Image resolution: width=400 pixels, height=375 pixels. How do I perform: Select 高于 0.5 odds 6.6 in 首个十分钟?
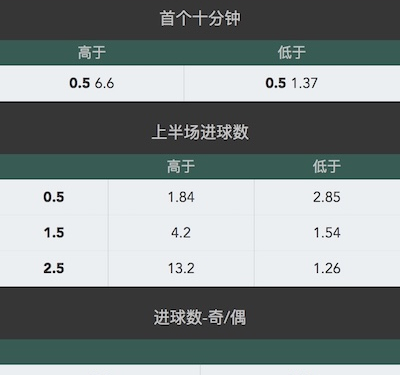click(x=92, y=83)
